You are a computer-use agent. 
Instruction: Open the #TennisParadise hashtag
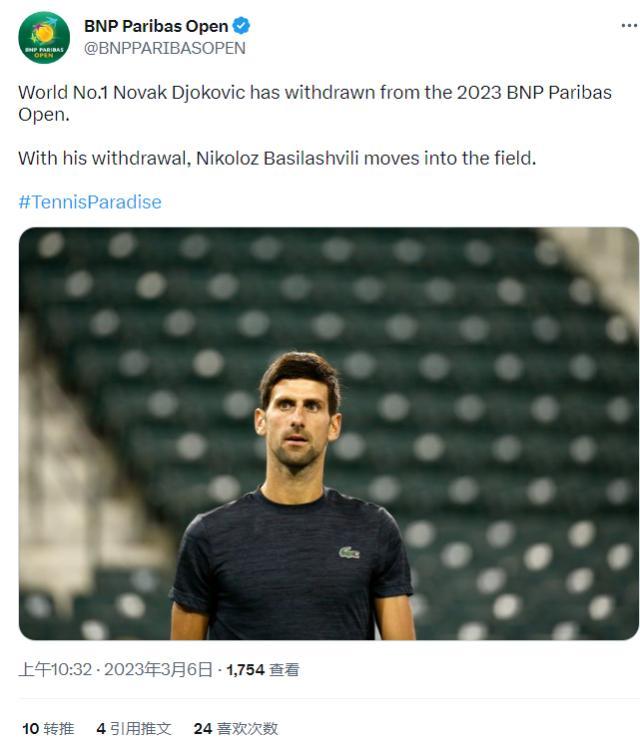coord(89,202)
